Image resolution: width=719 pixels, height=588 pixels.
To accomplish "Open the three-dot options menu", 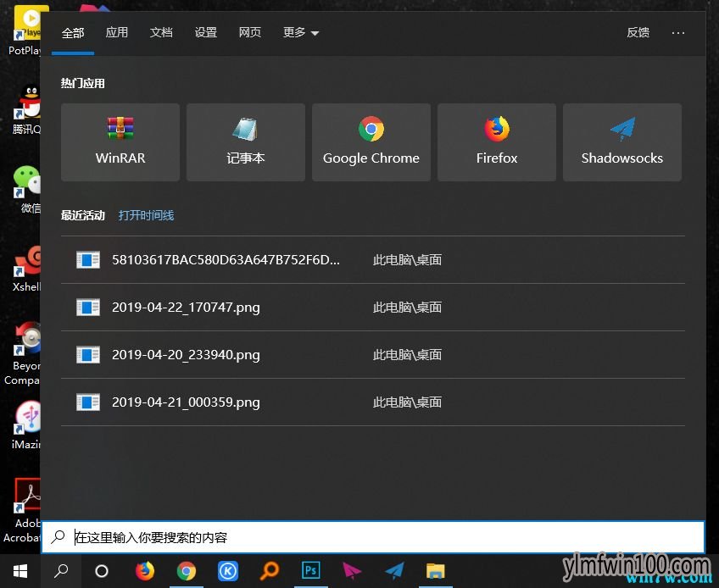I will point(678,32).
